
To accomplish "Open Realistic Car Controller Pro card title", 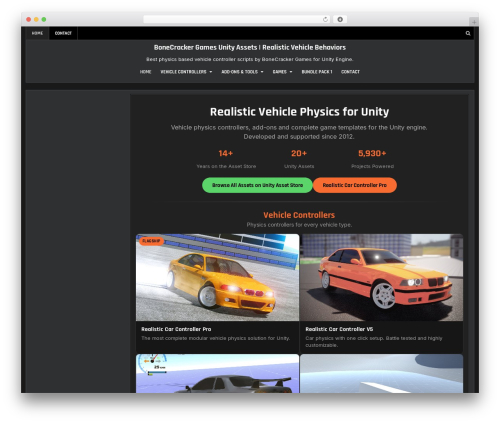I will point(176,329).
